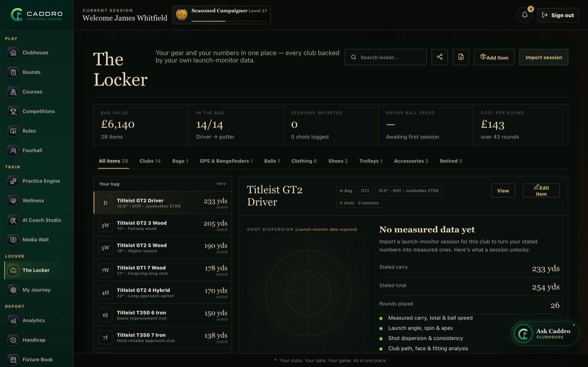Click the search magnifier icon
Image resolution: width=588 pixels, height=367 pixels.
[x=354, y=57]
